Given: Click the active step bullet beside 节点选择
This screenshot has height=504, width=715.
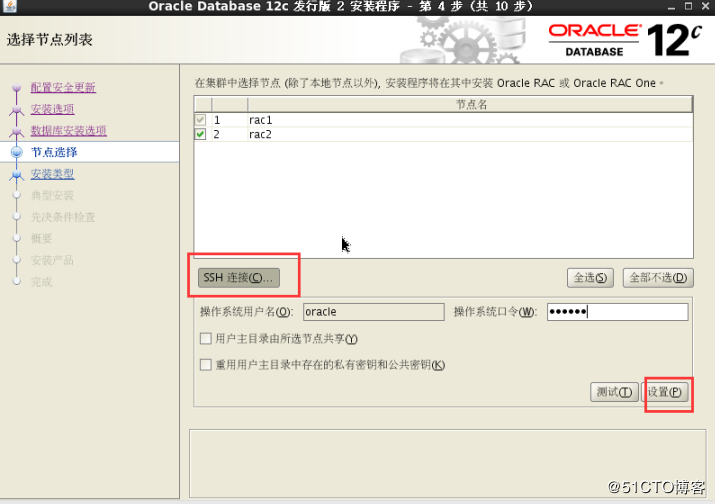Looking at the screenshot, I should (17, 152).
